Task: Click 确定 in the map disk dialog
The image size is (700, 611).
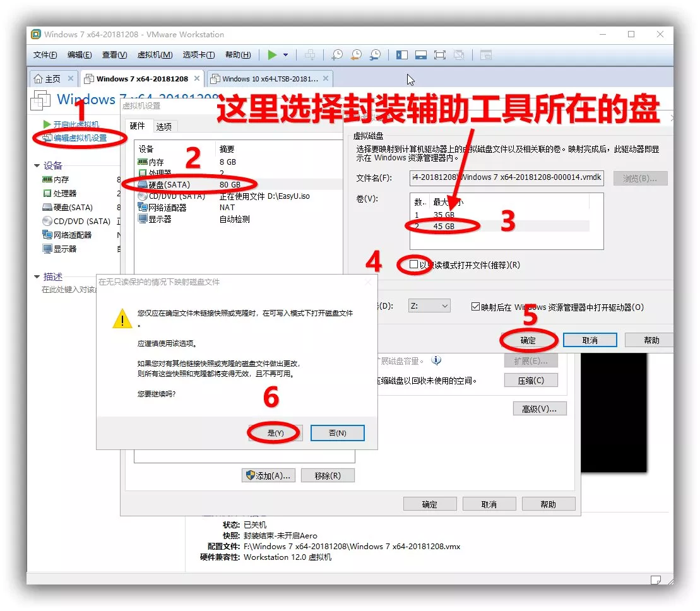Action: [528, 341]
